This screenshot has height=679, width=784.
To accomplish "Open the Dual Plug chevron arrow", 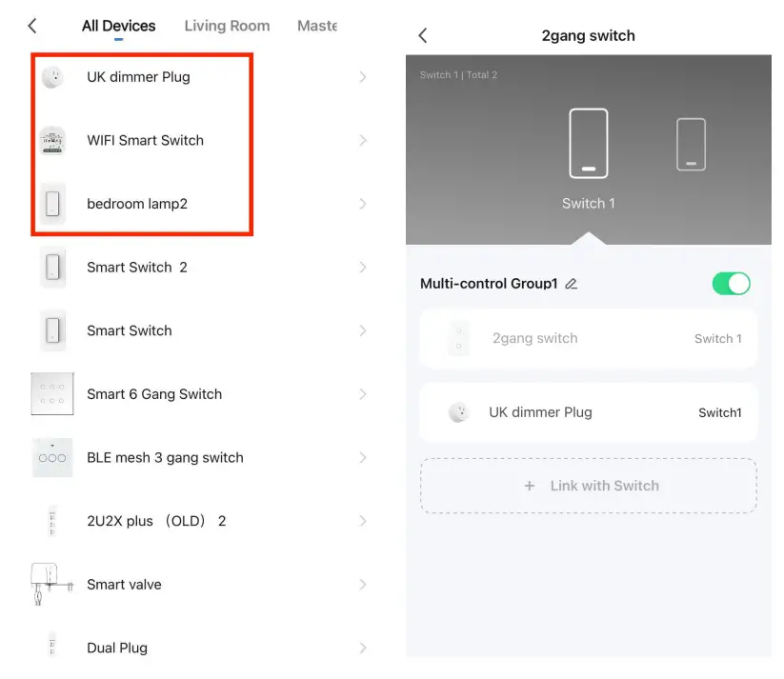I will [x=363, y=649].
